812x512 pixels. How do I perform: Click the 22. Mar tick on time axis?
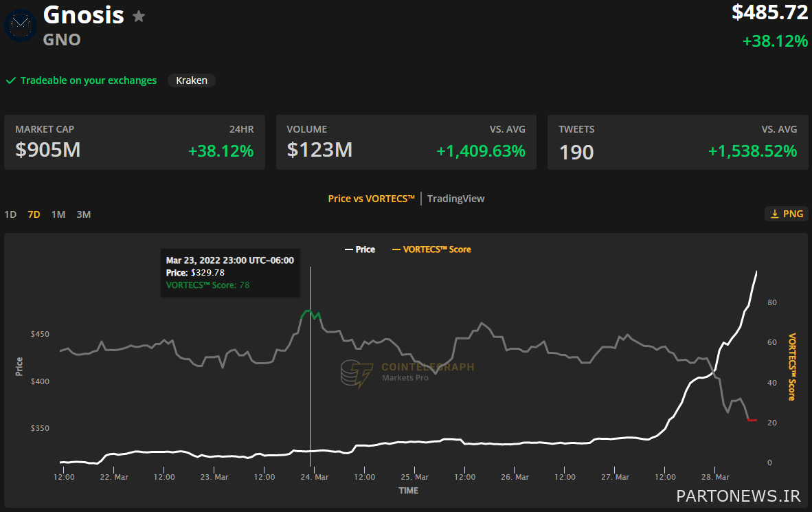(x=114, y=477)
